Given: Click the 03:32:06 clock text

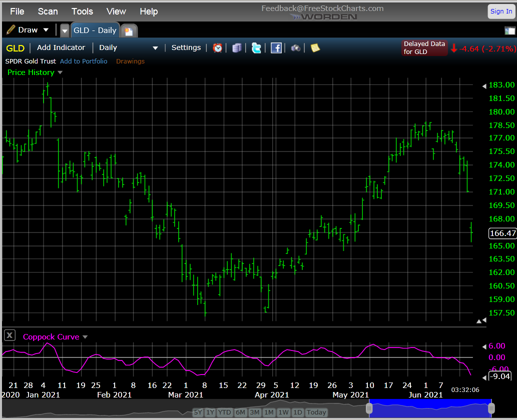Looking at the screenshot, I should click(465, 389).
